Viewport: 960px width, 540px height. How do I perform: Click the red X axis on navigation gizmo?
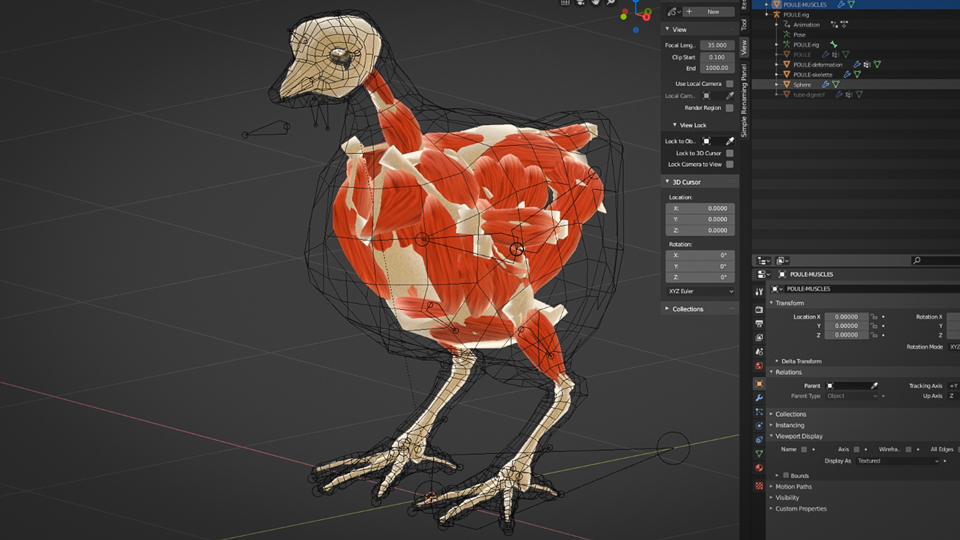click(x=647, y=17)
